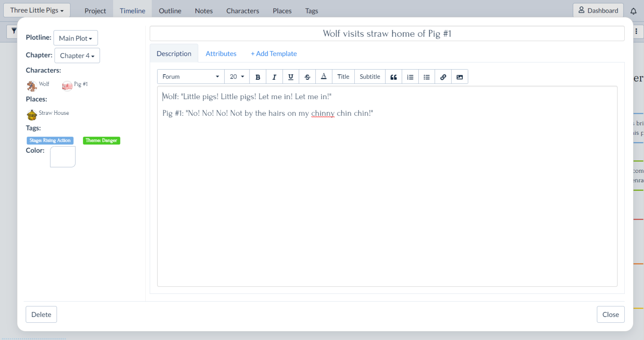Expand the Forum font family dropdown
This screenshot has height=340, width=644.
(191, 77)
